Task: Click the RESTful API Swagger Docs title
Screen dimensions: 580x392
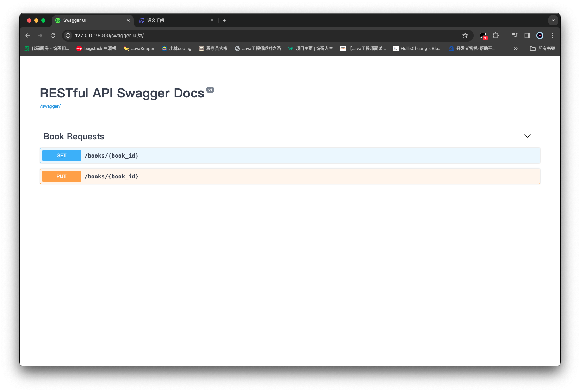Action: coord(122,93)
